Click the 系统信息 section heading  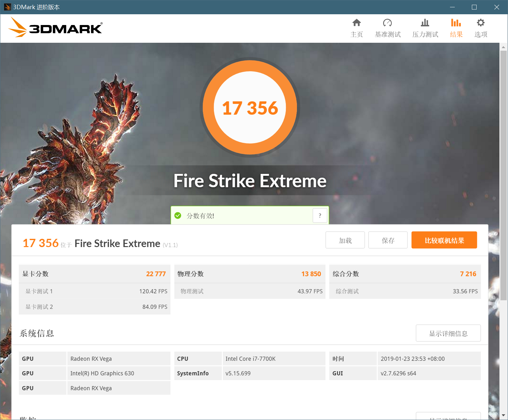[x=37, y=333]
